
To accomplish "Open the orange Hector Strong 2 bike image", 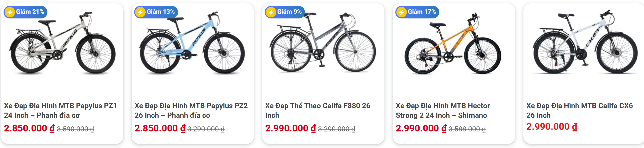I will [x=453, y=44].
